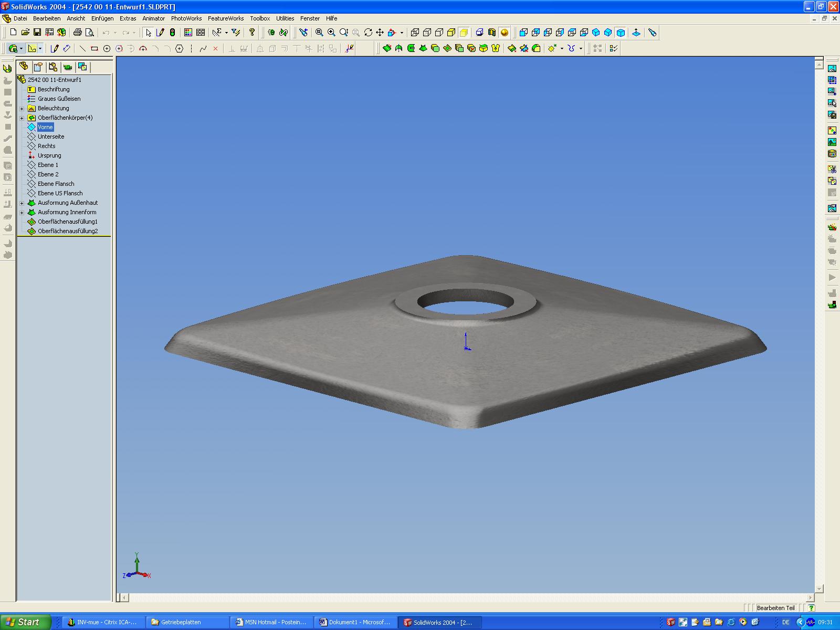Open the PhotoWorks menu
840x630 pixels.
pos(186,18)
